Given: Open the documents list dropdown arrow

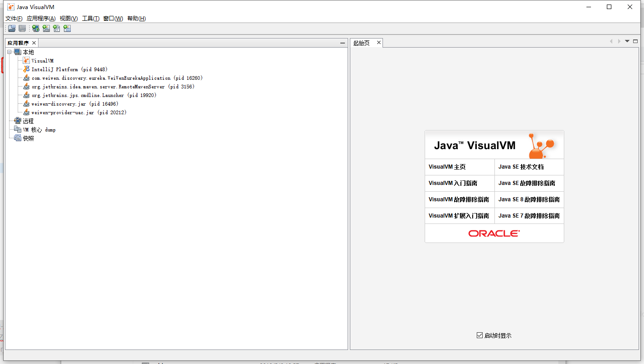Looking at the screenshot, I should coord(627,41).
